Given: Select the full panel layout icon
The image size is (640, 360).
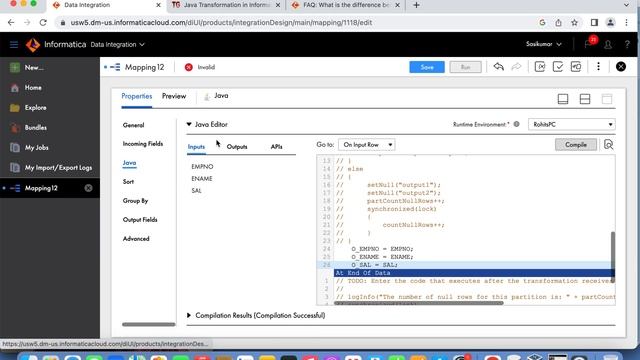Looking at the screenshot, I should (x=607, y=99).
